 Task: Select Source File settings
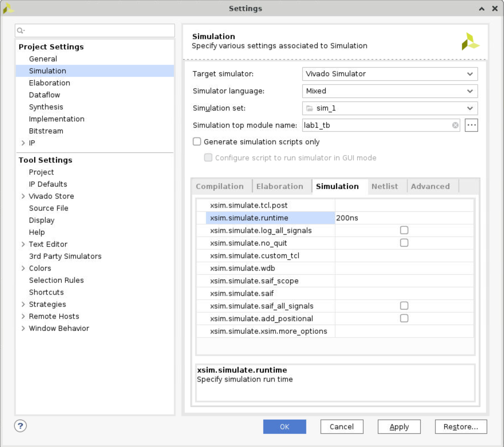[49, 208]
